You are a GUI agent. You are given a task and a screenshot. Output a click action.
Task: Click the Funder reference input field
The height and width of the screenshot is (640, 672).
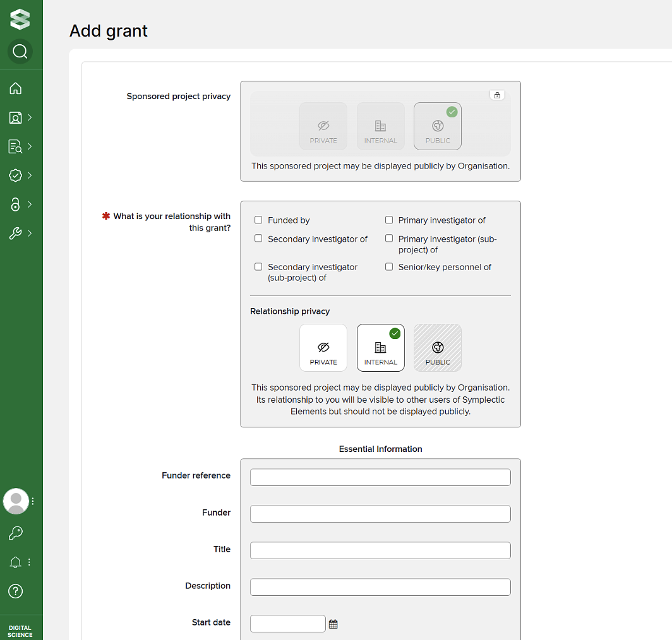pos(380,477)
